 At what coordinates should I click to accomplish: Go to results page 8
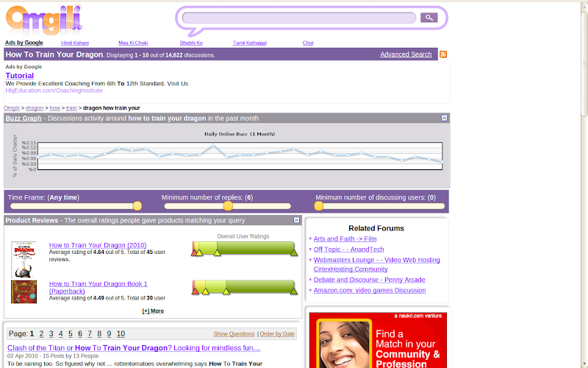(99, 334)
